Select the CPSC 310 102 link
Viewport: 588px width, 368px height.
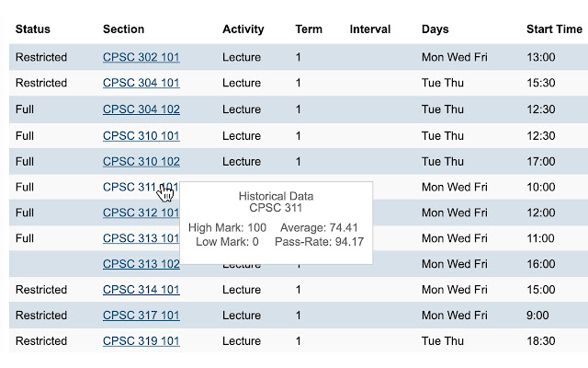(x=141, y=161)
